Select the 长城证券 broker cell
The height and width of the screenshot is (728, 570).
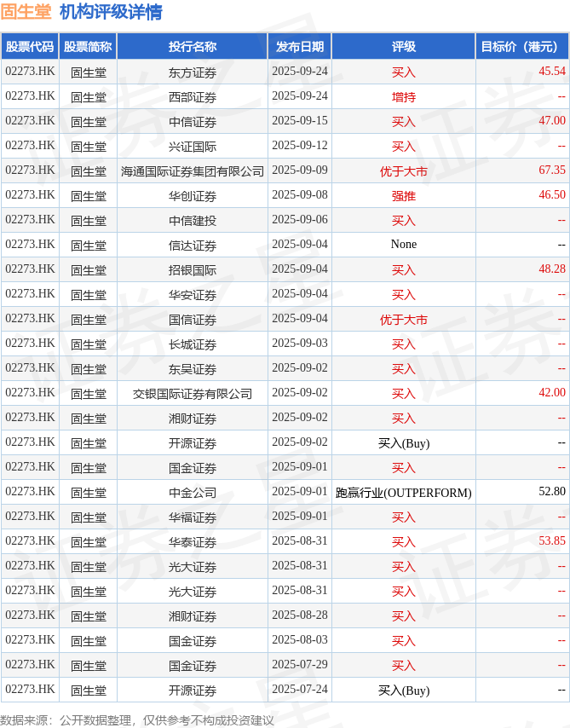point(193,344)
